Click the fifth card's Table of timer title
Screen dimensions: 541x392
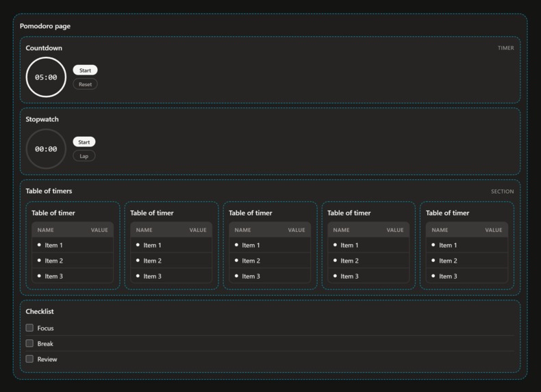pyautogui.click(x=447, y=213)
